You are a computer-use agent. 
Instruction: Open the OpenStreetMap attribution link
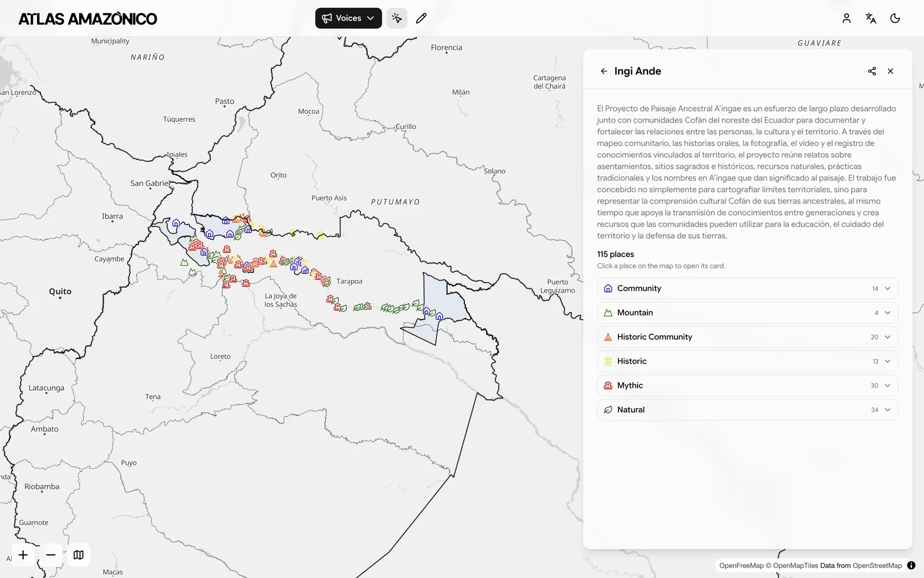[877, 566]
